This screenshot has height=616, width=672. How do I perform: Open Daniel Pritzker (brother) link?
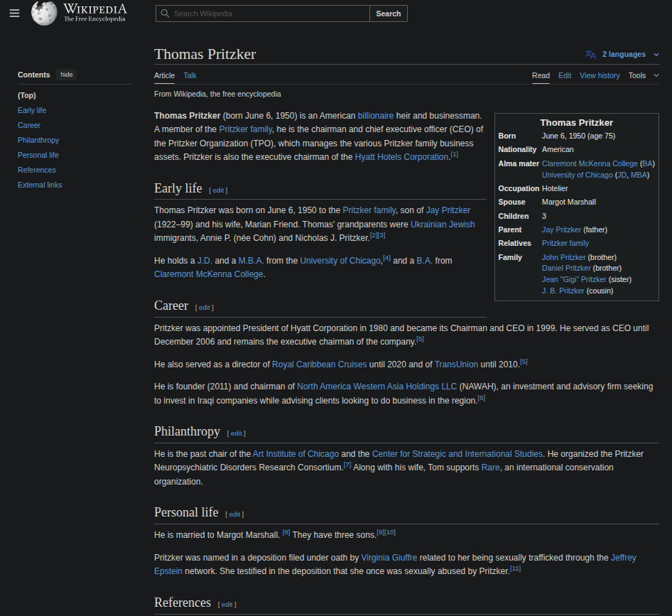pyautogui.click(x=566, y=268)
